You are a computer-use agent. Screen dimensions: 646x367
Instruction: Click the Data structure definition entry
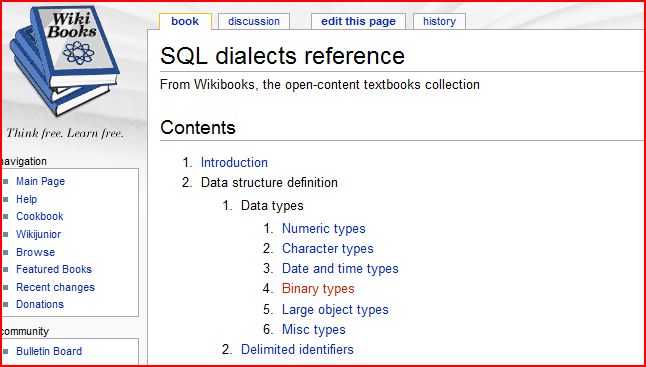point(269,182)
